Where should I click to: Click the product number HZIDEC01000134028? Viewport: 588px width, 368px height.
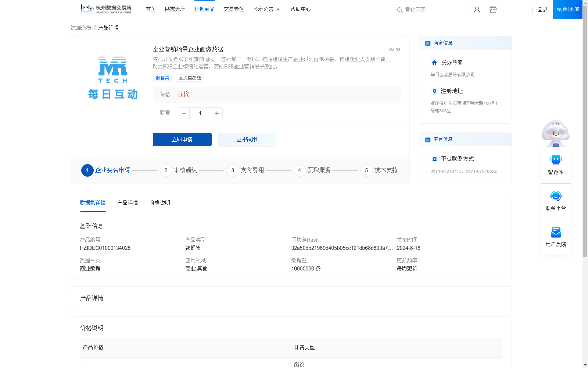[105, 248]
